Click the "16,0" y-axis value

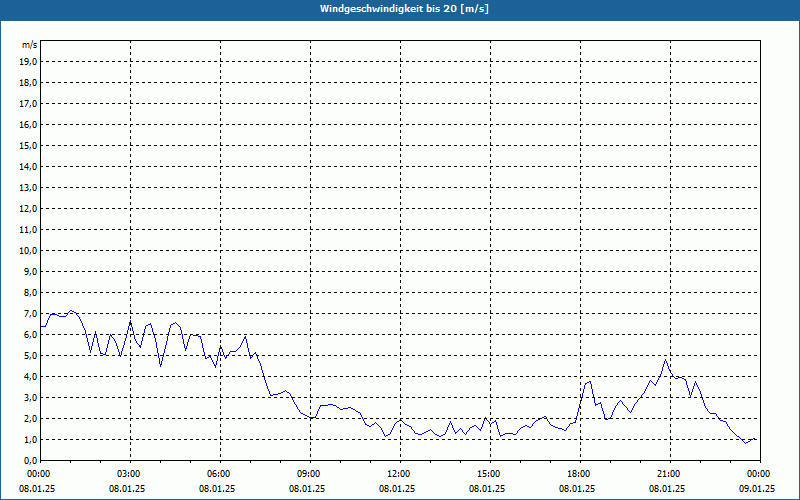point(28,124)
